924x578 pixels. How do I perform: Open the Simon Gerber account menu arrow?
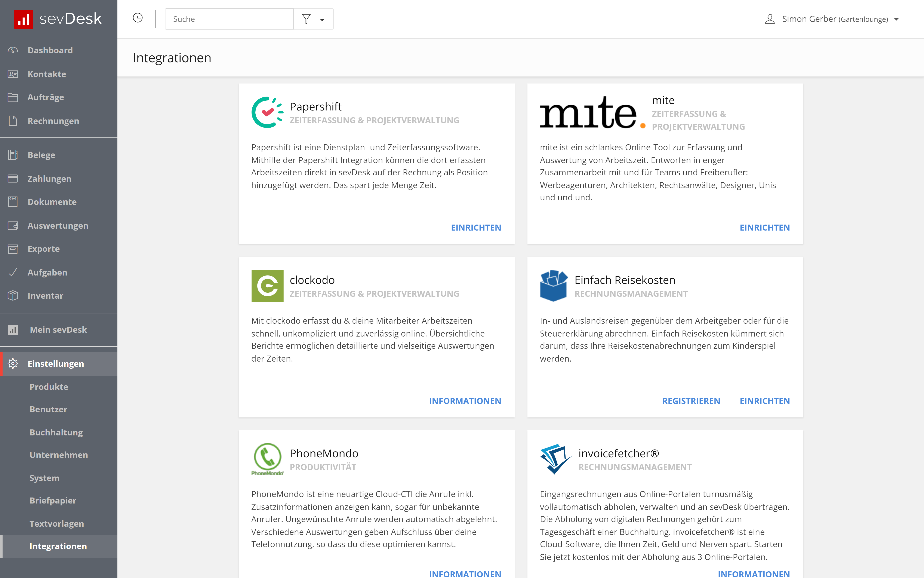tap(896, 19)
